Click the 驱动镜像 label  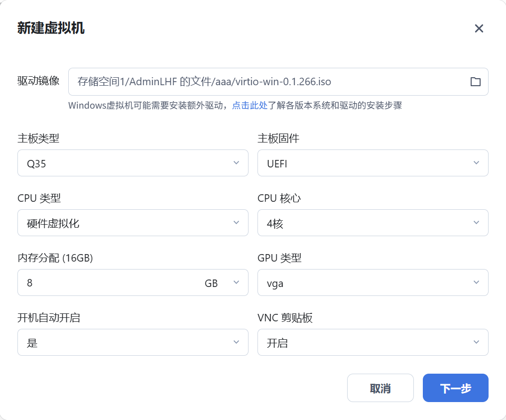(x=38, y=81)
